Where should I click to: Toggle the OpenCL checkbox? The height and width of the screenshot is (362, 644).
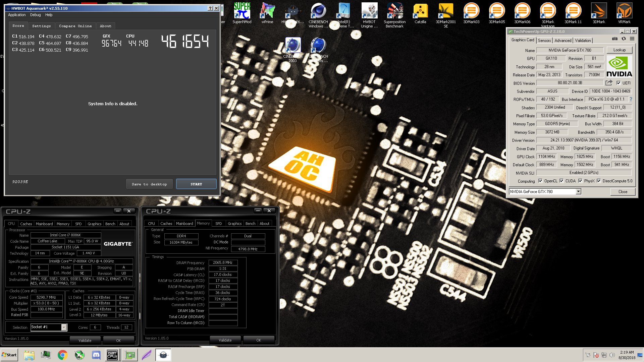(540, 181)
